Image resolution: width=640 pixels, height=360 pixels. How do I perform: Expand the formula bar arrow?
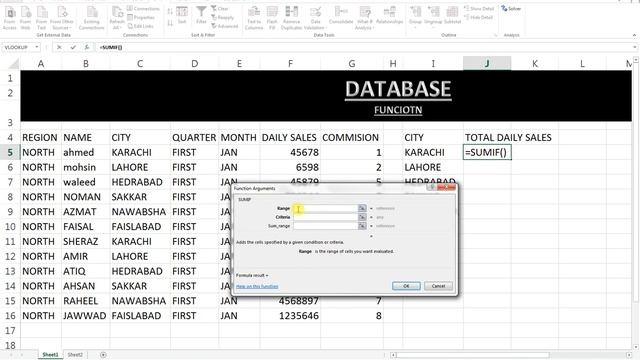(x=635, y=47)
